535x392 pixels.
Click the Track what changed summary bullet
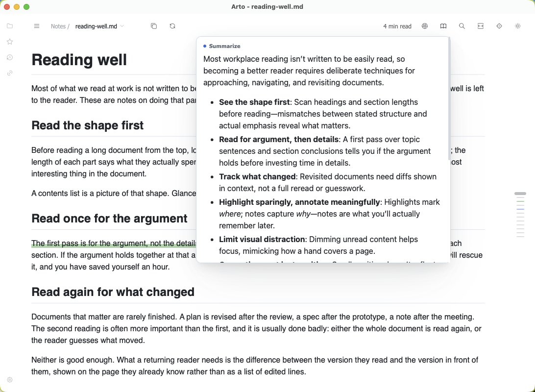click(x=328, y=182)
